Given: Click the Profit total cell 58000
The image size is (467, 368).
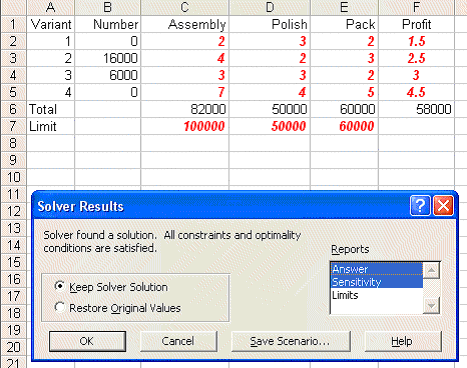Looking at the screenshot, I should 416,109.
